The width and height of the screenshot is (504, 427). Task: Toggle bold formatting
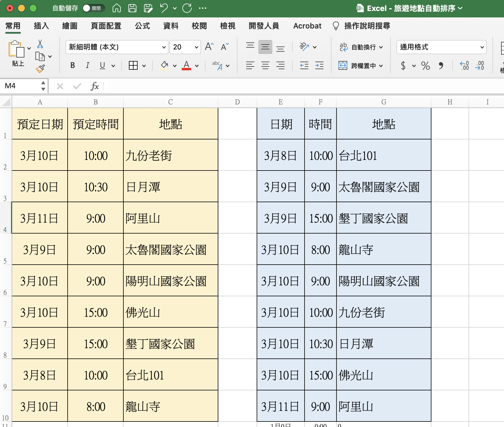pyautogui.click(x=73, y=66)
